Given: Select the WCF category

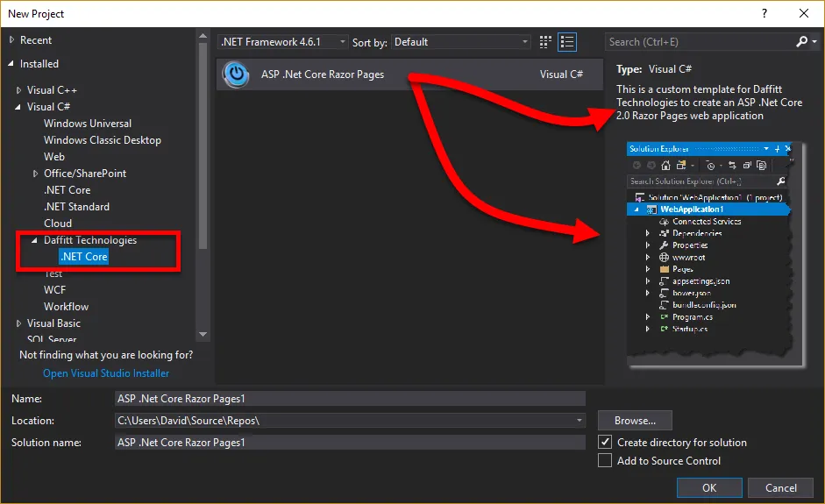Looking at the screenshot, I should [54, 290].
